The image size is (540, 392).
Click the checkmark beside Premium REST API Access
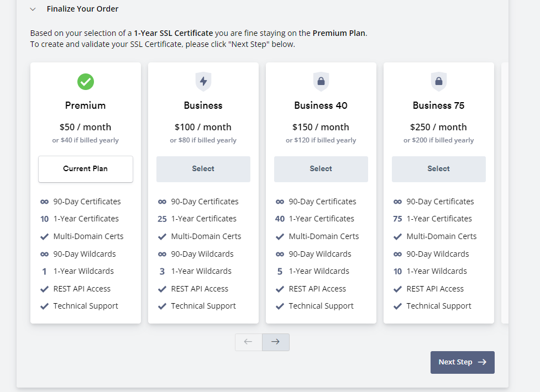(44, 289)
